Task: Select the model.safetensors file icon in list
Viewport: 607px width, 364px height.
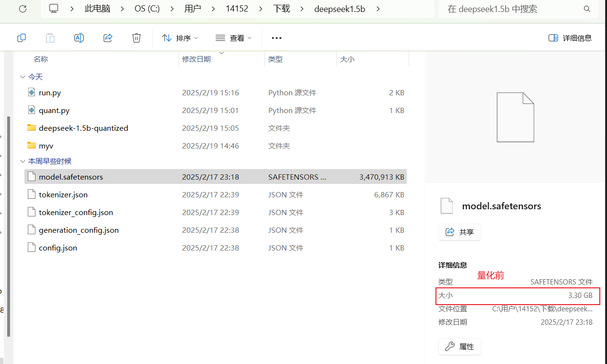Action: pos(32,177)
